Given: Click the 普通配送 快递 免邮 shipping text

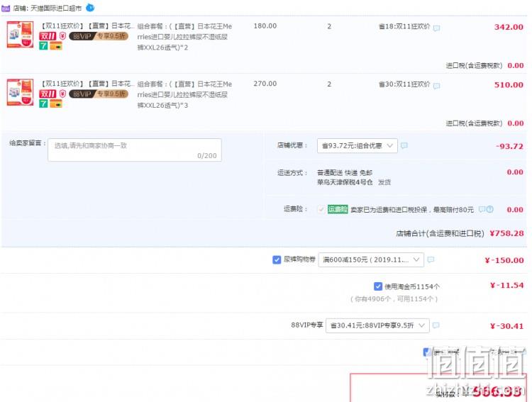Looking at the screenshot, I should coord(344,173).
